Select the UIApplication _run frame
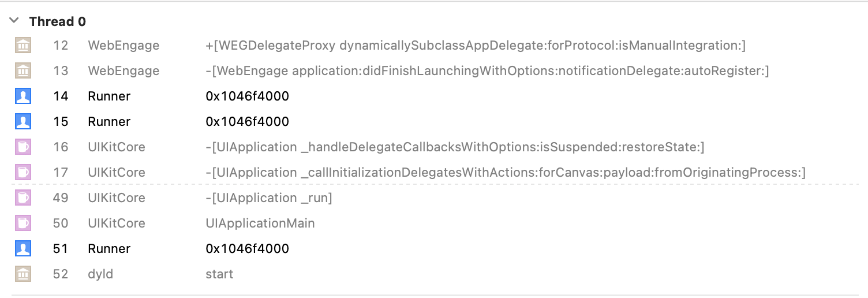 pyautogui.click(x=435, y=198)
